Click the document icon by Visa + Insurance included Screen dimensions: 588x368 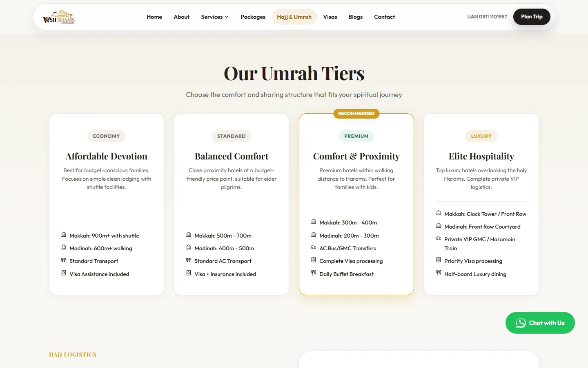[189, 273]
